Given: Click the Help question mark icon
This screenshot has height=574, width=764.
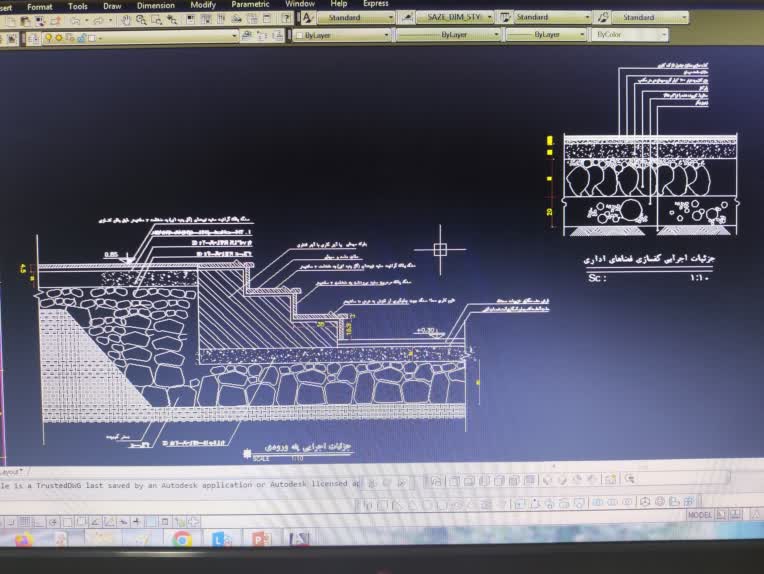Looking at the screenshot, I should (286, 19).
